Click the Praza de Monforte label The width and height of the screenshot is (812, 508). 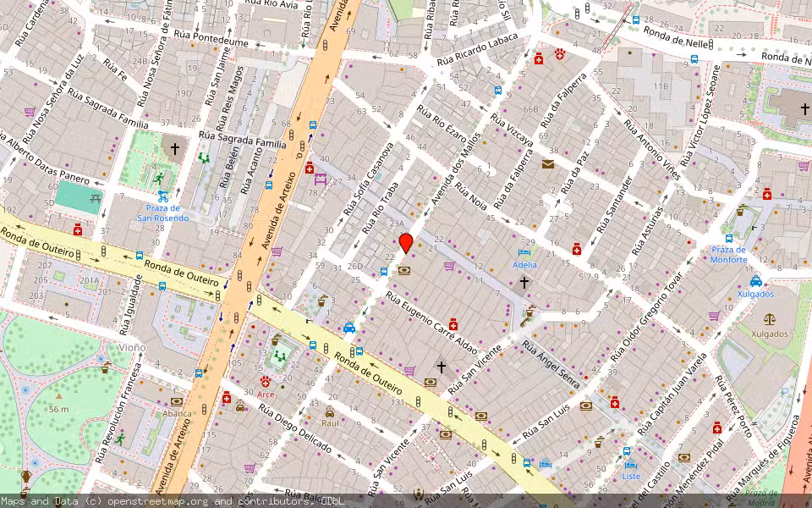[x=728, y=255]
